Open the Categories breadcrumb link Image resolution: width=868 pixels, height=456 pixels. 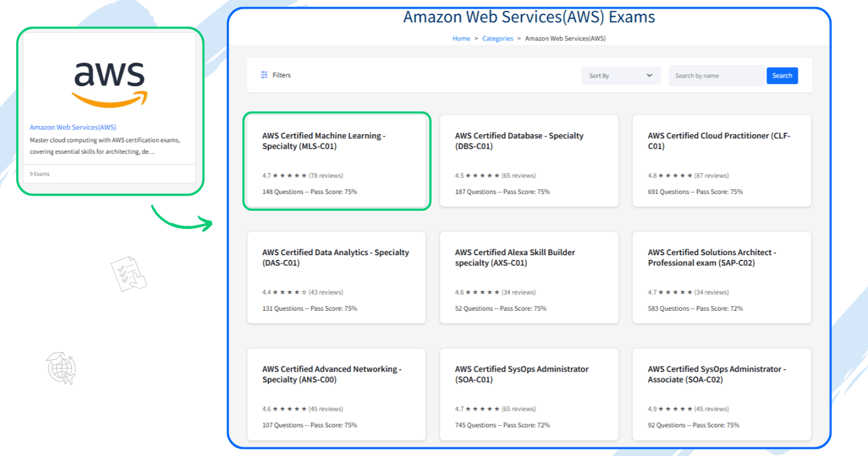coord(498,39)
